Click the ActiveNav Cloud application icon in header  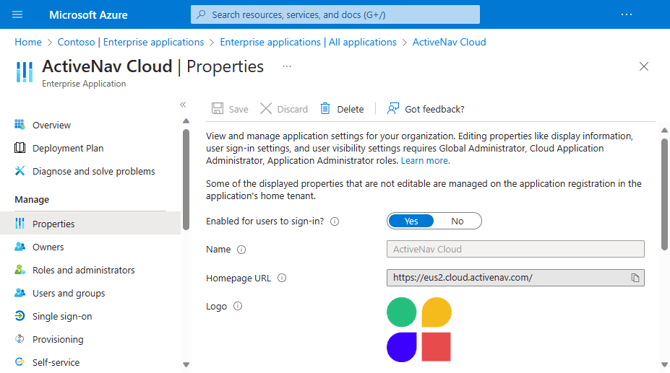tap(24, 71)
